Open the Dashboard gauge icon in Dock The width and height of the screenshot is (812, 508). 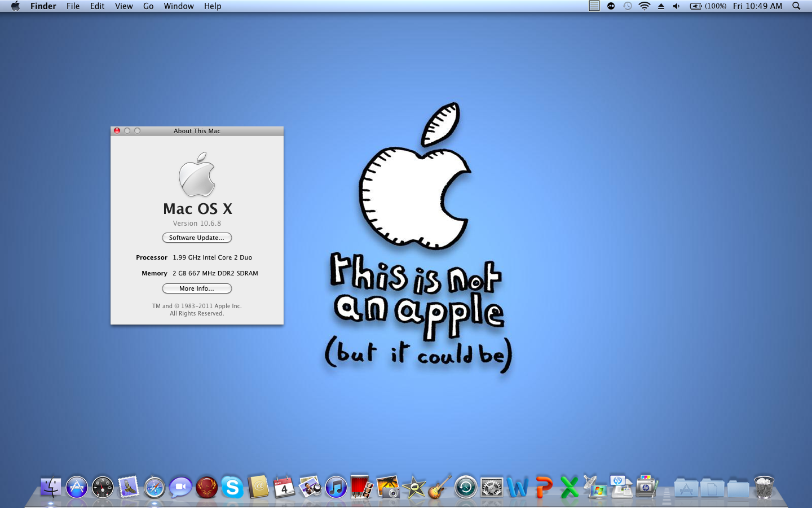103,487
